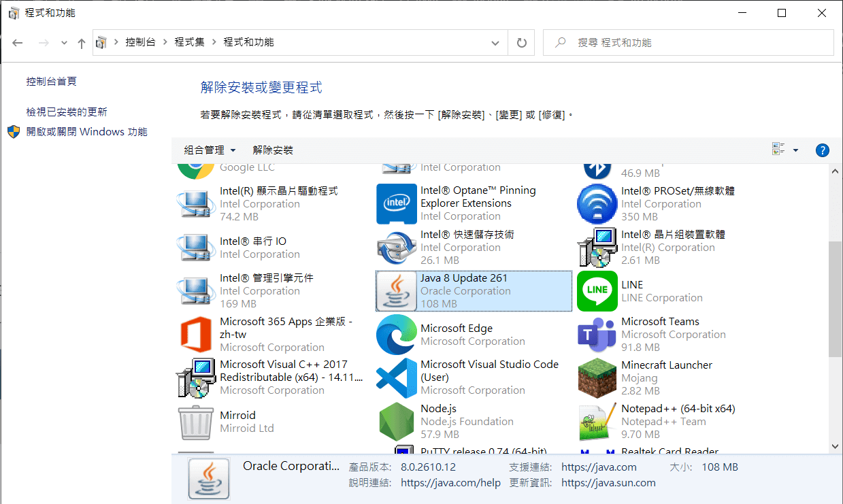Image resolution: width=843 pixels, height=504 pixels.
Task: Select the Minecraft Launcher icon
Action: tap(597, 377)
